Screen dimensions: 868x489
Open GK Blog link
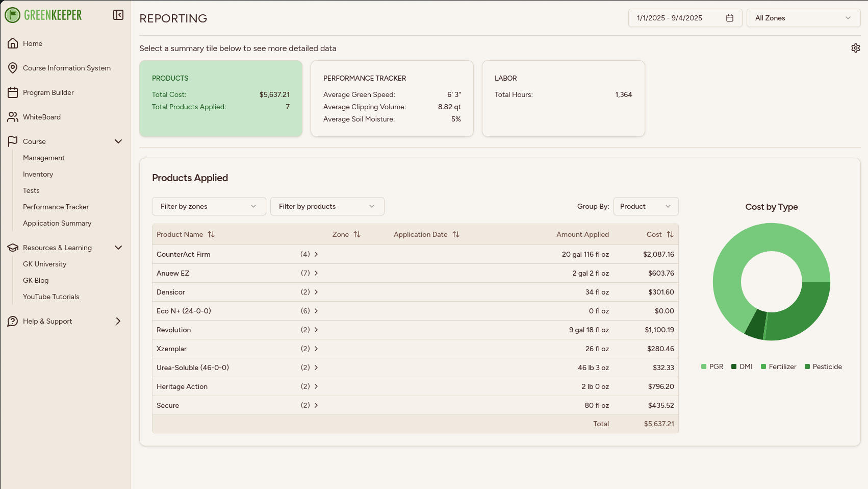click(x=36, y=280)
